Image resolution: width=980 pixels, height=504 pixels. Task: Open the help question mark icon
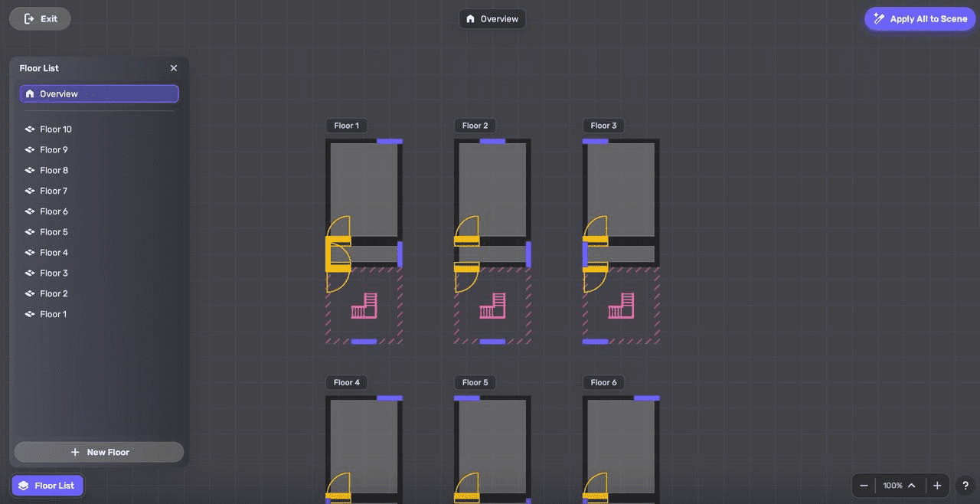coord(965,485)
